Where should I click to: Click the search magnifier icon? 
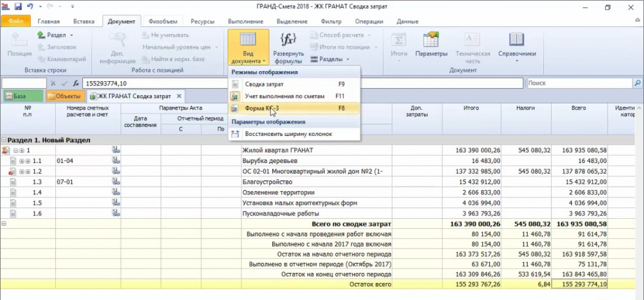[638, 83]
